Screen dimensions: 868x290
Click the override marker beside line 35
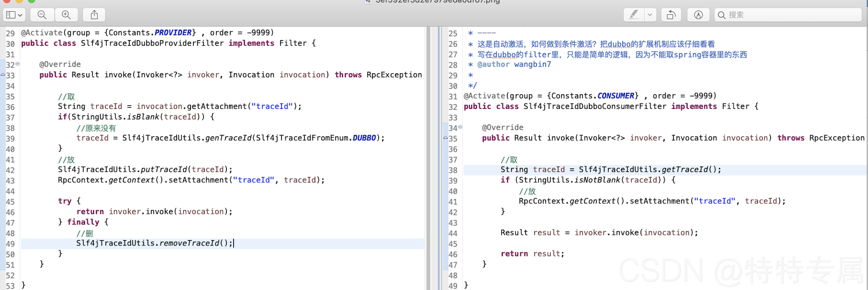(445, 137)
